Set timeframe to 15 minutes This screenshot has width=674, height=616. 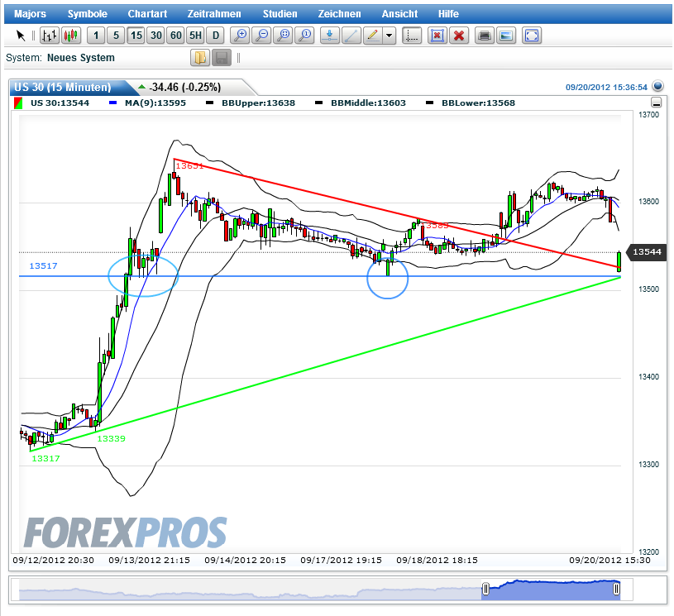tap(136, 36)
